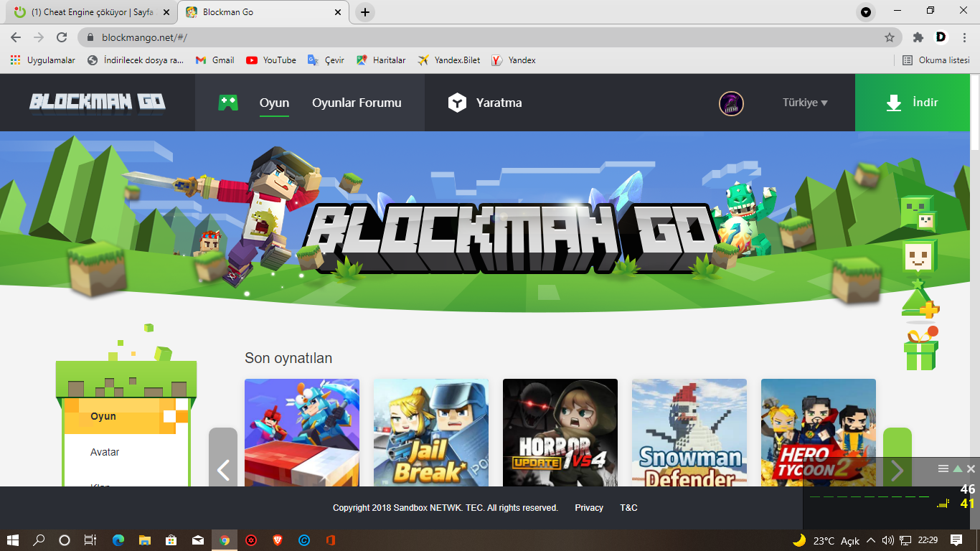
Task: Open Microsoft Edge from the taskbar
Action: [118, 540]
